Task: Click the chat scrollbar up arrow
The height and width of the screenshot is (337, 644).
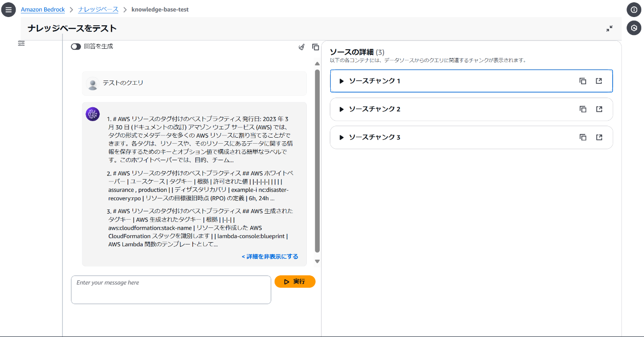Action: [x=317, y=64]
